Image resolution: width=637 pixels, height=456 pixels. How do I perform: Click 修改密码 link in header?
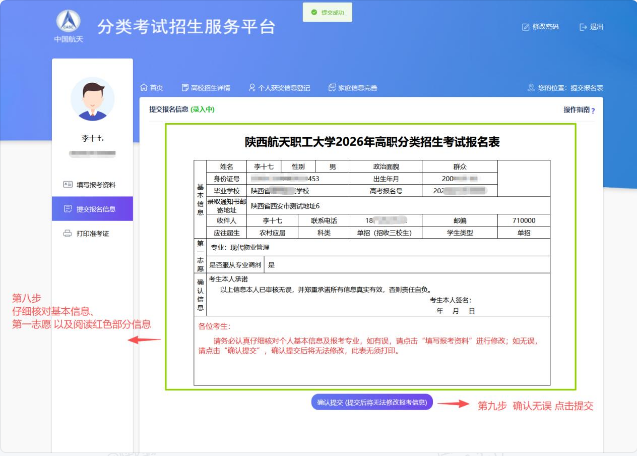pos(546,27)
